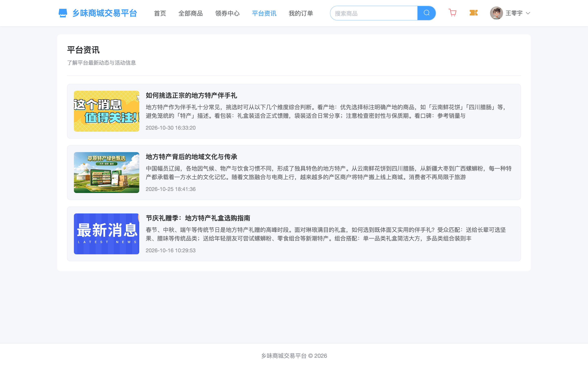Screen dimensions: 588x368
Task: Click the username 王零宇
Action: [x=514, y=13]
